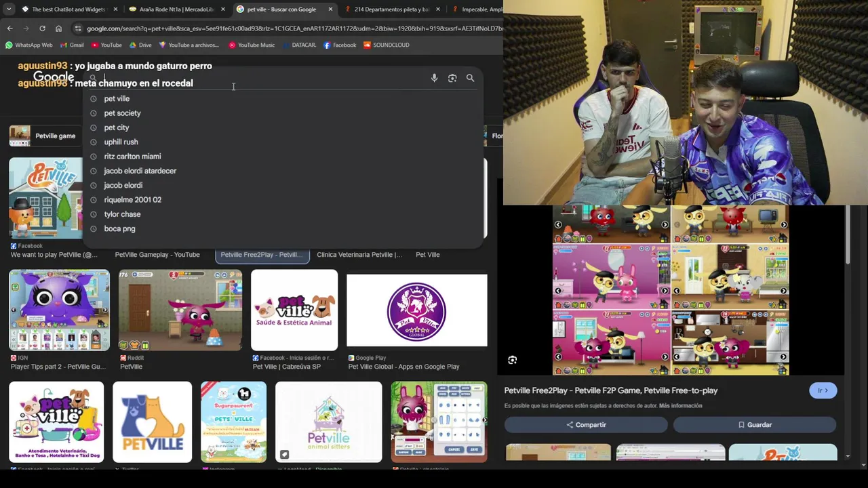Open the SOUNDCLOUD bookmark

point(387,45)
